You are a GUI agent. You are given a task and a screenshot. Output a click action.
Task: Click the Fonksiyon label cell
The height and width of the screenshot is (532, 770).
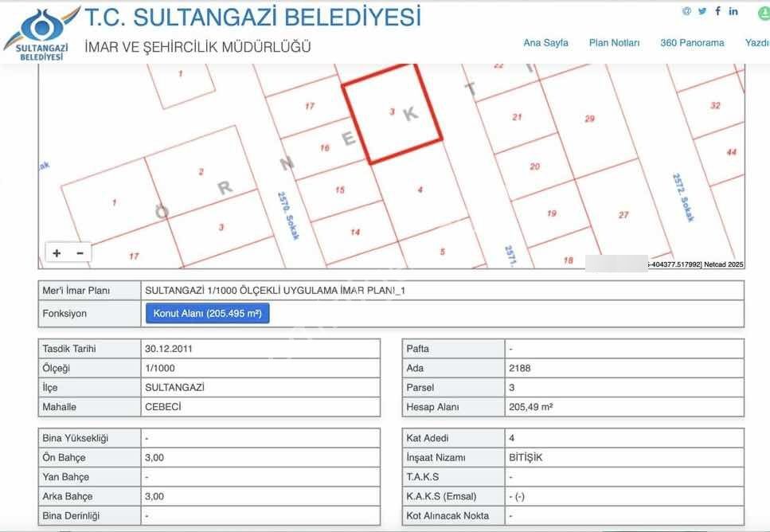[90, 314]
